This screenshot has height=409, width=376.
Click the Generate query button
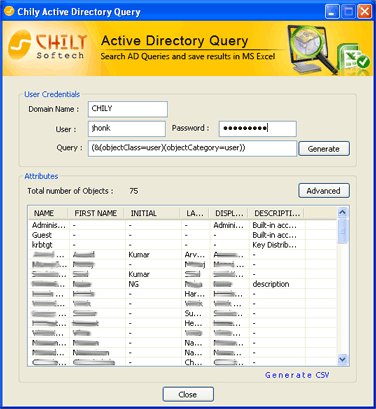324,149
